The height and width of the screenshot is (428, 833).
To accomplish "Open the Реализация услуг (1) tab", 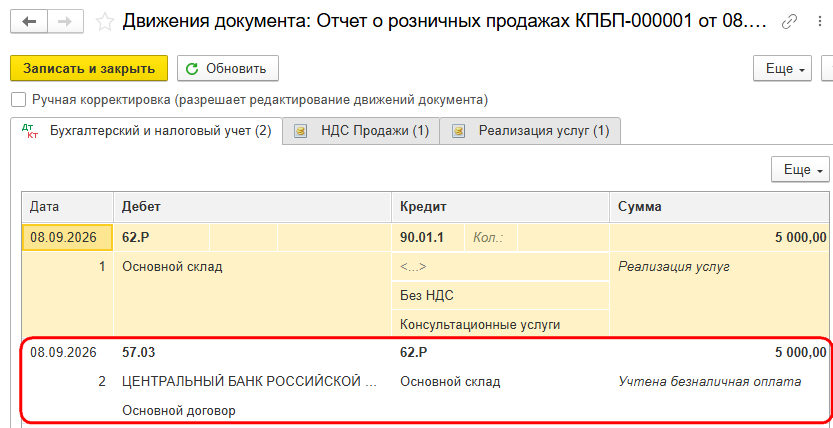I will click(x=530, y=131).
